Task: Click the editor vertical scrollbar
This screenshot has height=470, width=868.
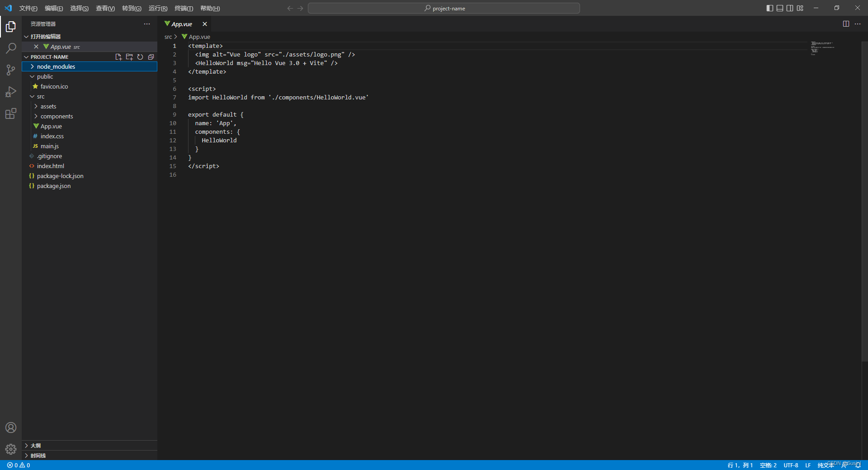Action: (x=864, y=202)
